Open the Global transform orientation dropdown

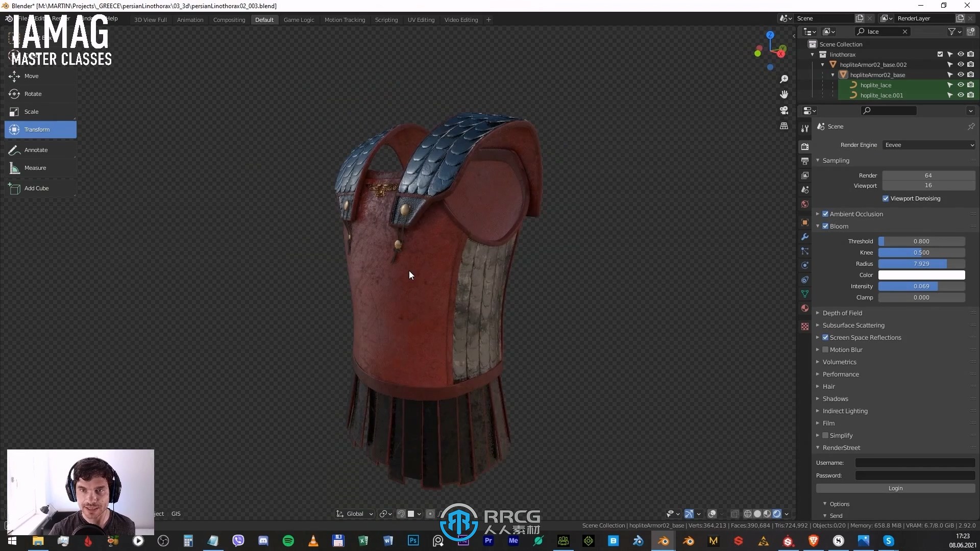pyautogui.click(x=355, y=514)
